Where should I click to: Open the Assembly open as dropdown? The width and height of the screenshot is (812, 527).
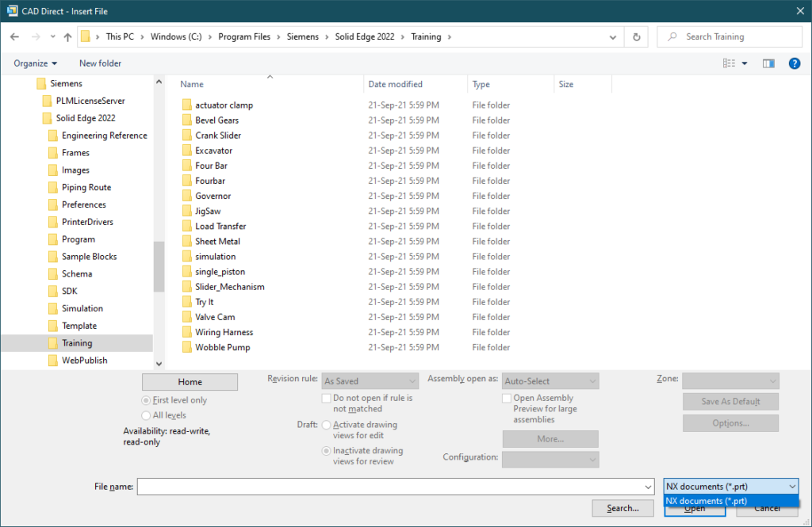[550, 381]
